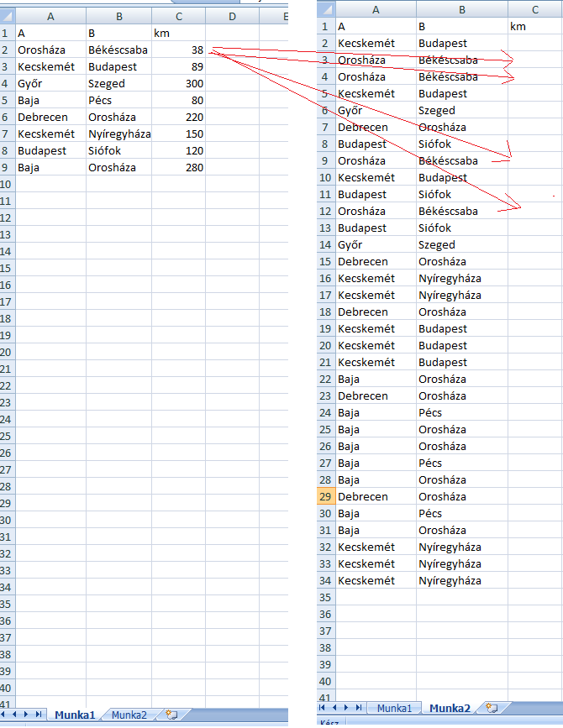Click Kecskemét in row 2 of right sheet
The height and width of the screenshot is (728, 563).
point(376,43)
